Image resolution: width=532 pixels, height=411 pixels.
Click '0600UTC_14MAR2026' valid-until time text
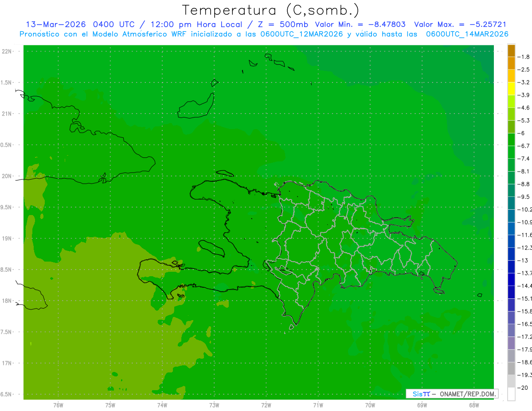tap(467, 34)
